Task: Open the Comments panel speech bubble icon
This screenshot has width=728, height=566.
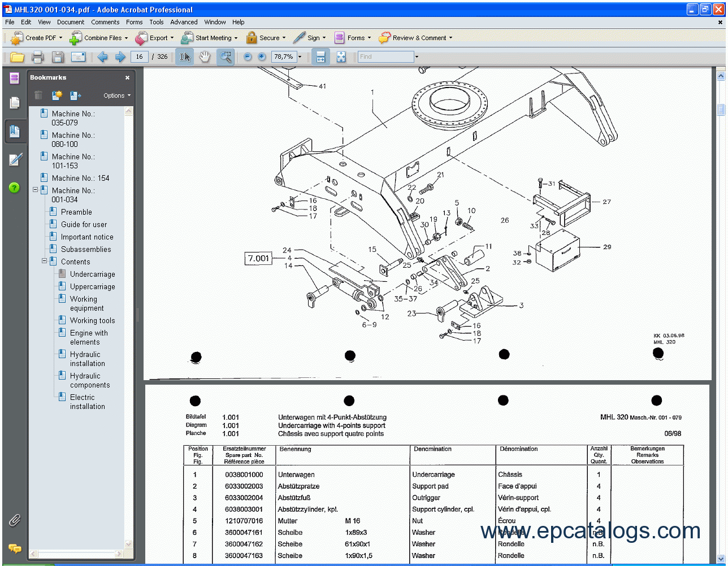Action: coord(15,548)
